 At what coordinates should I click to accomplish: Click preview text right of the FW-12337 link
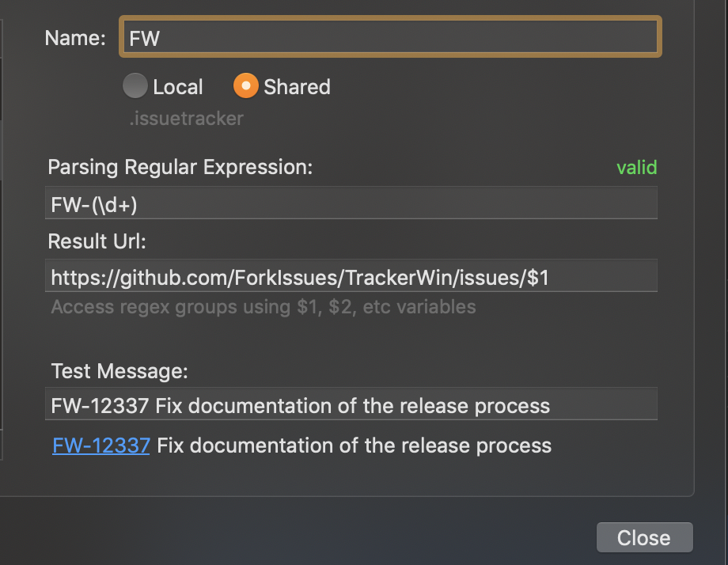[x=354, y=446]
